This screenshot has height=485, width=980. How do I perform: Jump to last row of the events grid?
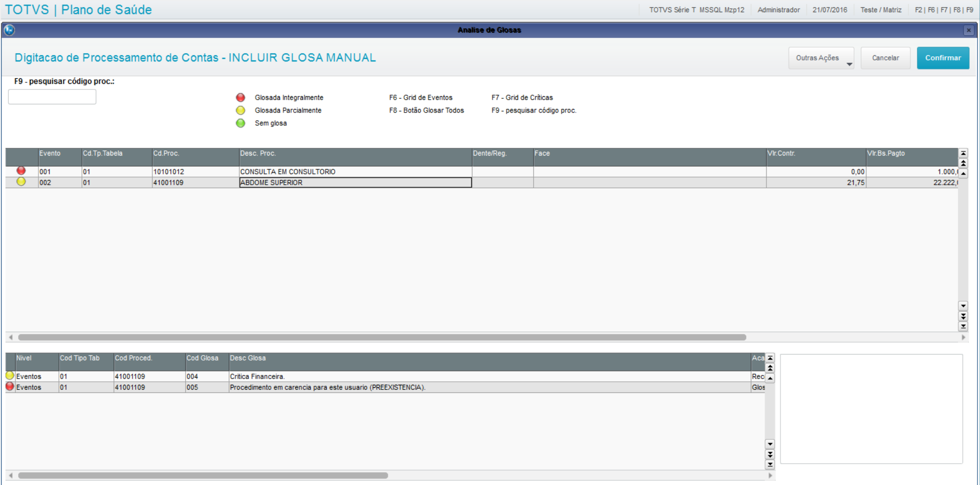963,326
